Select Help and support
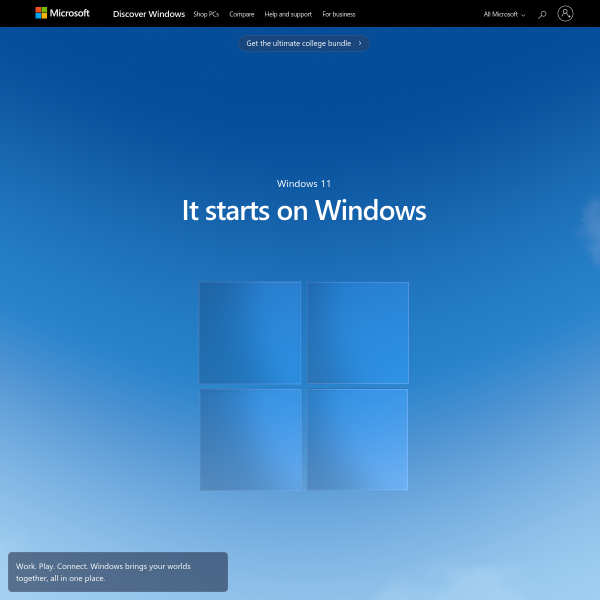This screenshot has height=600, width=600. (288, 14)
